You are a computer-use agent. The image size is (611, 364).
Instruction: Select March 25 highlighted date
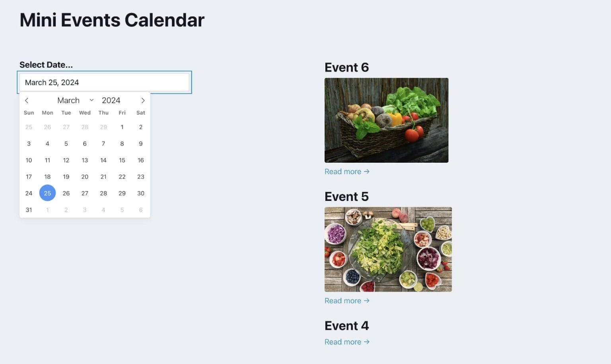click(47, 193)
